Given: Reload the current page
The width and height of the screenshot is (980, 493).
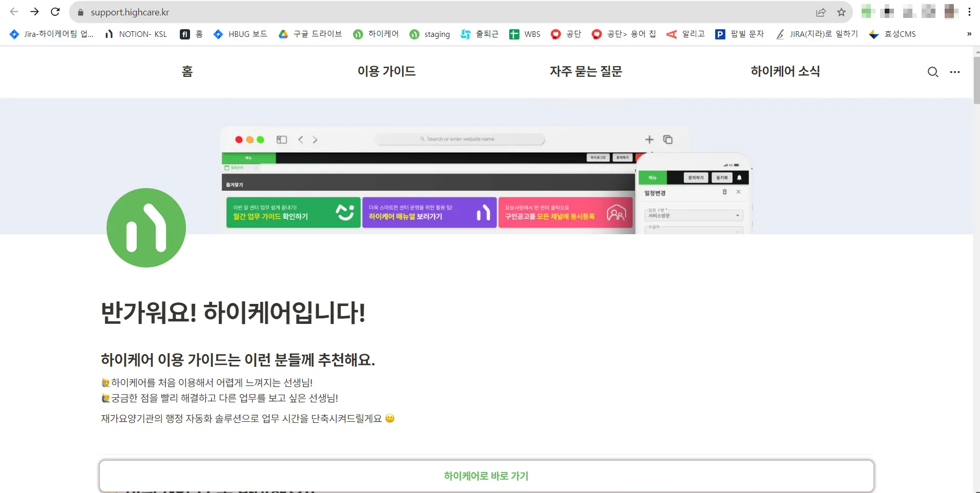Looking at the screenshot, I should pos(55,12).
